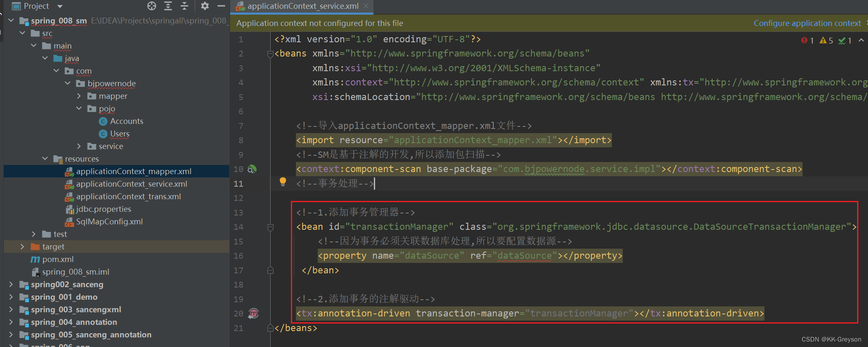Select jdbc.properties file

pyautogui.click(x=104, y=209)
